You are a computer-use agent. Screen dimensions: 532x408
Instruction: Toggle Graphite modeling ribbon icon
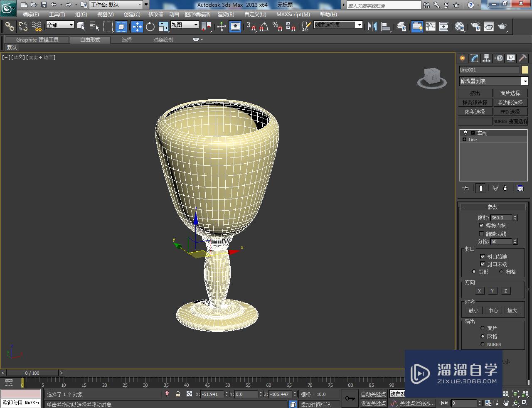coord(417,27)
